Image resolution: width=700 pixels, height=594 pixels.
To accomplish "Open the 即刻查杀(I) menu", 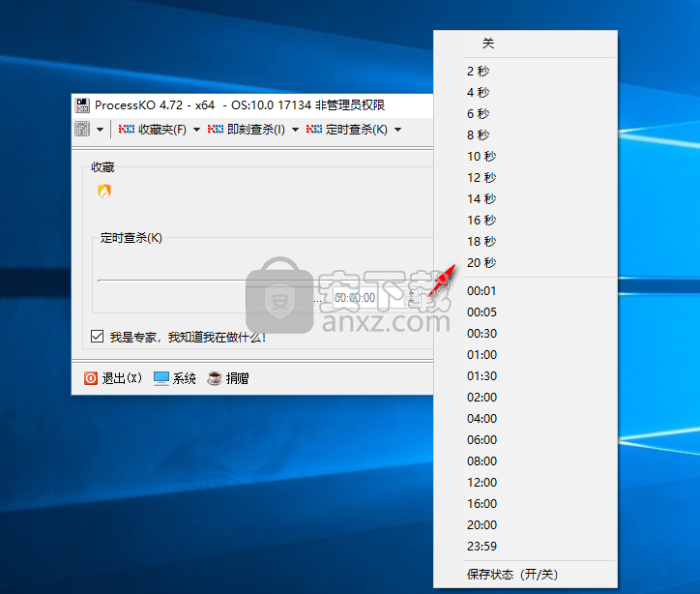I will point(256,130).
